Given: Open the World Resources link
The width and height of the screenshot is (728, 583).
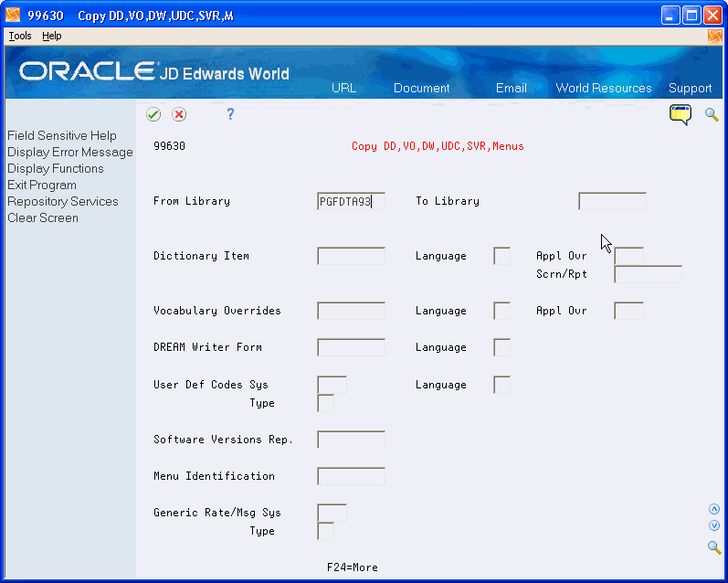Looking at the screenshot, I should [604, 89].
